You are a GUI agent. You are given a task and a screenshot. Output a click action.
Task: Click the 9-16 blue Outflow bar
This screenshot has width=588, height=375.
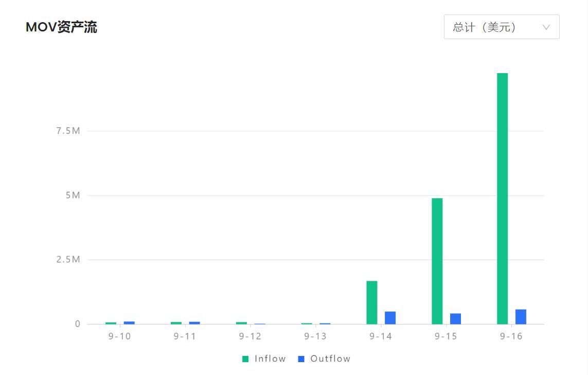[521, 317]
